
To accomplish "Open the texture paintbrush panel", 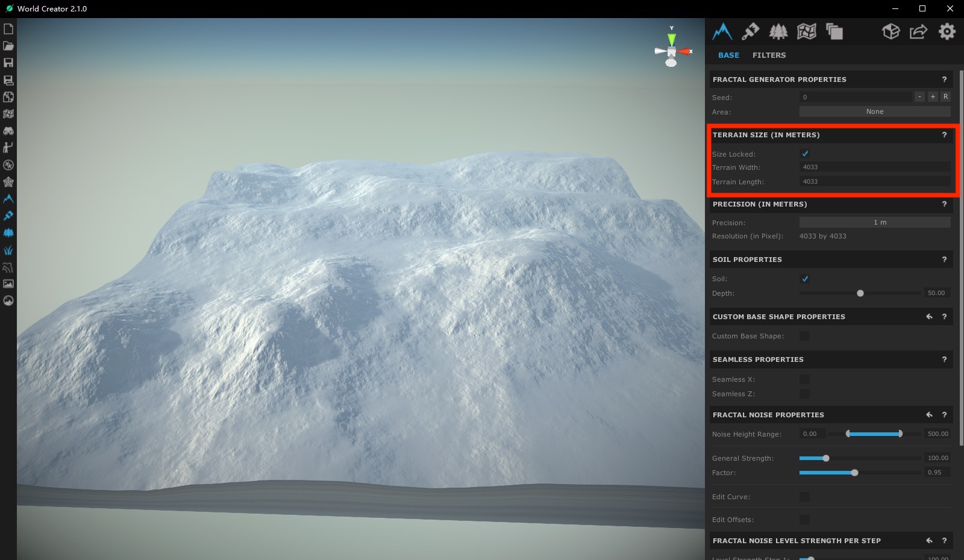I will click(750, 31).
